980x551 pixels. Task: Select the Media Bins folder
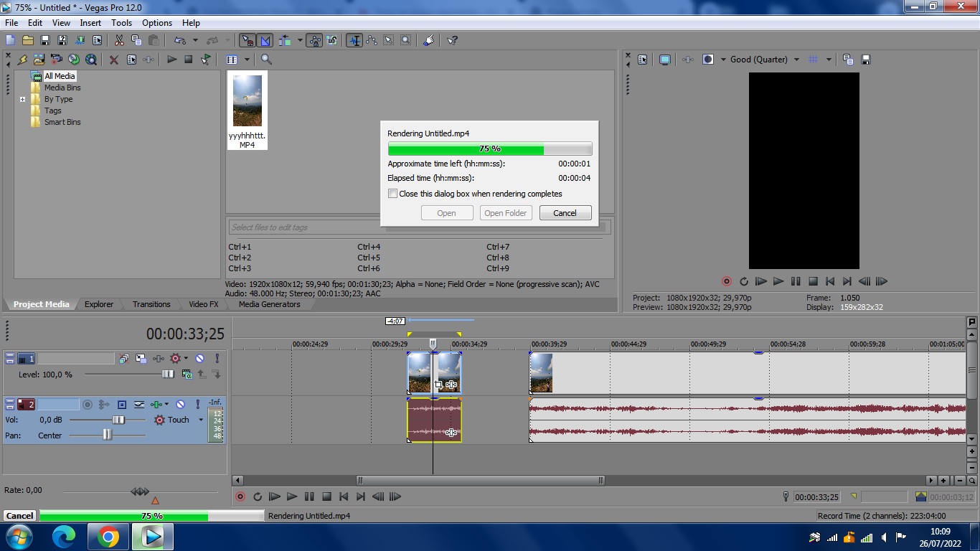coord(62,88)
